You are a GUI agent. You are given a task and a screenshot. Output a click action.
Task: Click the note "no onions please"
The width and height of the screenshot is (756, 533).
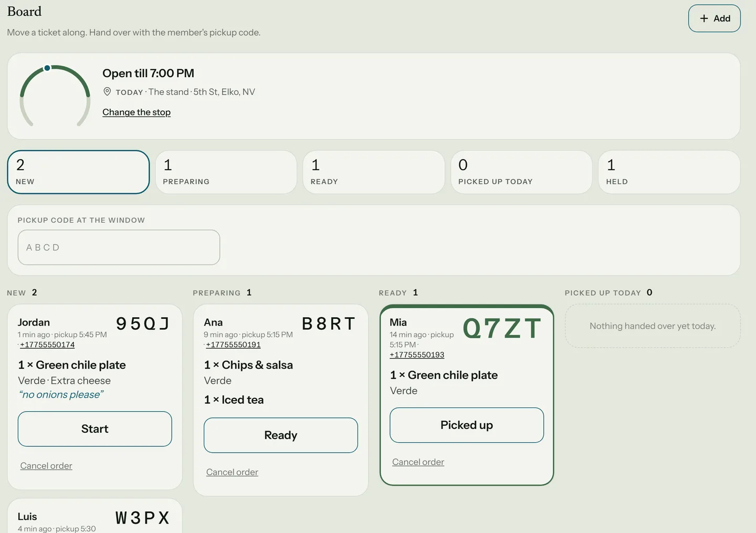coord(61,395)
